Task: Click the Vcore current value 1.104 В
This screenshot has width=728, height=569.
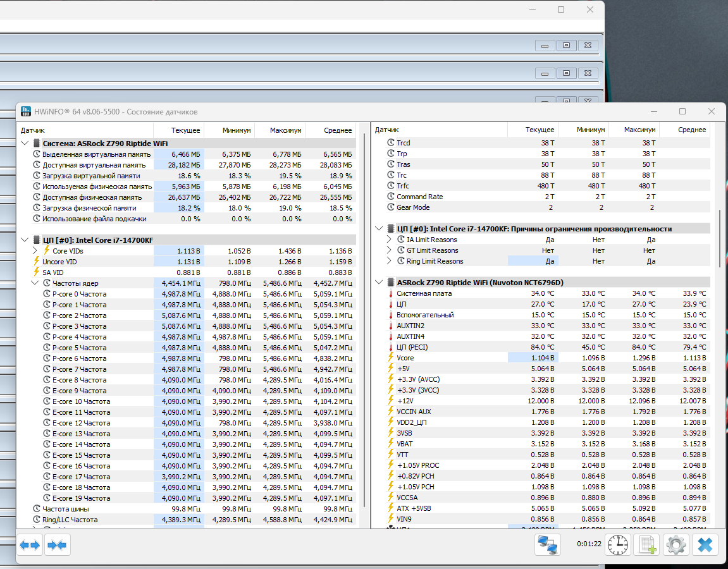Action: point(543,358)
